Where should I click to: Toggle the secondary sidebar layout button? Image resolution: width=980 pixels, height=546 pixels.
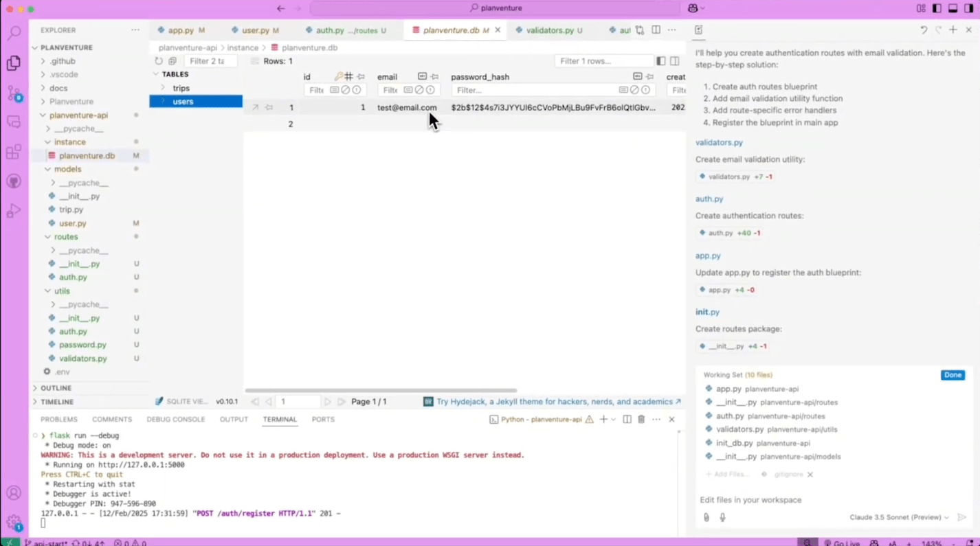click(x=968, y=8)
